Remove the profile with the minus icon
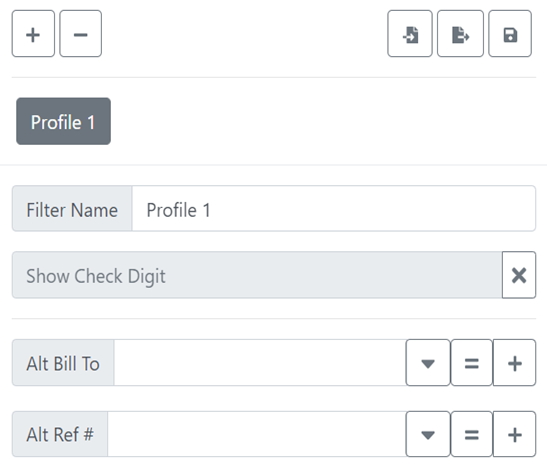 [81, 33]
